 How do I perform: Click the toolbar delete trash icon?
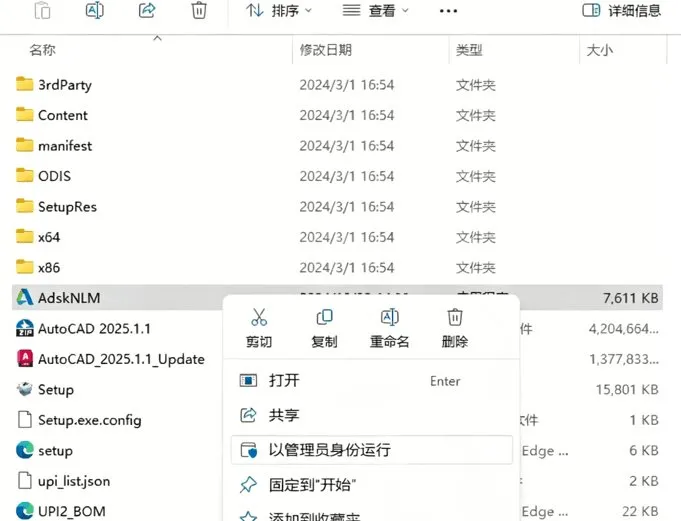(x=199, y=10)
